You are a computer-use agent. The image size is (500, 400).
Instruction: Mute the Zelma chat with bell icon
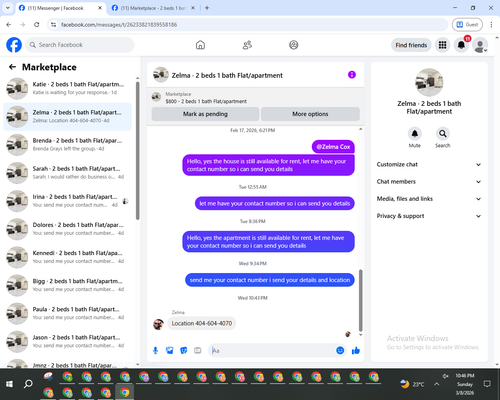click(x=415, y=134)
